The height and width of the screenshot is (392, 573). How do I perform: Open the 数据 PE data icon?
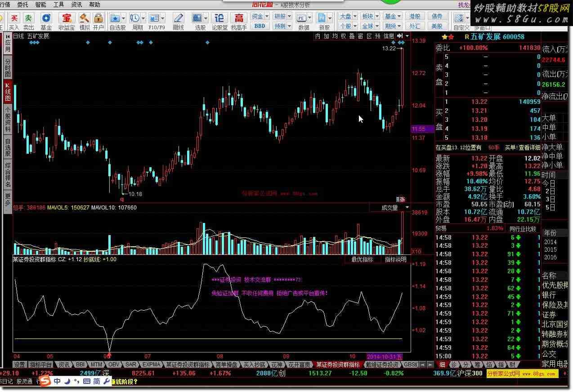[301, 18]
